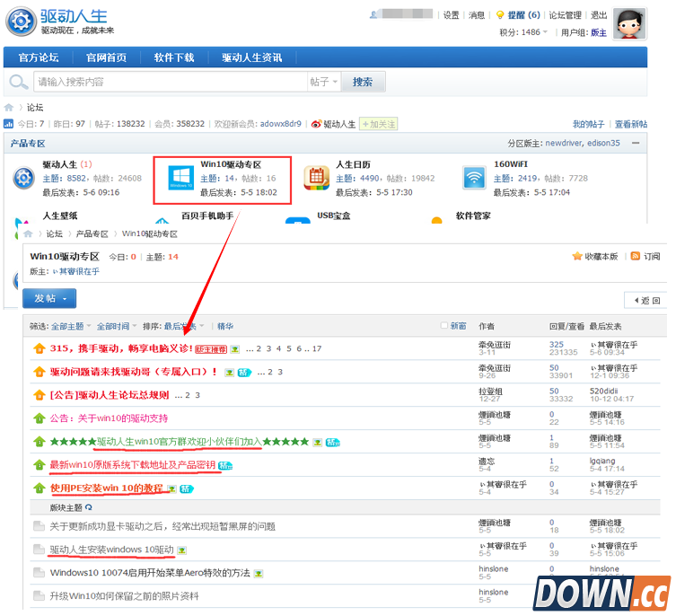Click green pin icon beside 关于win10的驱动支持

[40, 418]
